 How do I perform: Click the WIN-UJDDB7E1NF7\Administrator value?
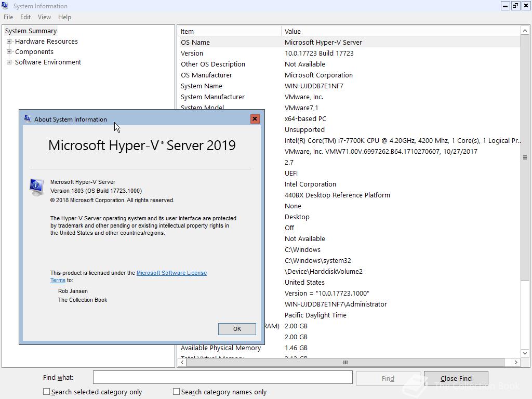click(x=336, y=304)
